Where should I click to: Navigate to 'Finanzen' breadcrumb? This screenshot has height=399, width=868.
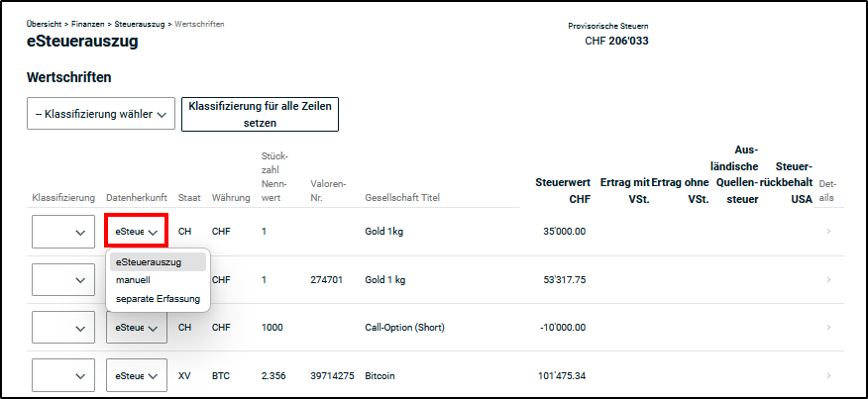(88, 24)
